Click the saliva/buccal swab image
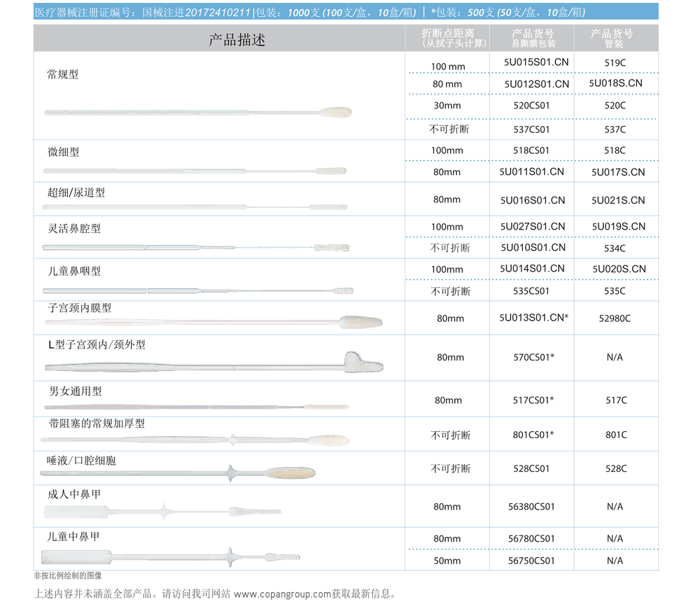The width and height of the screenshot is (700, 604). tap(178, 472)
